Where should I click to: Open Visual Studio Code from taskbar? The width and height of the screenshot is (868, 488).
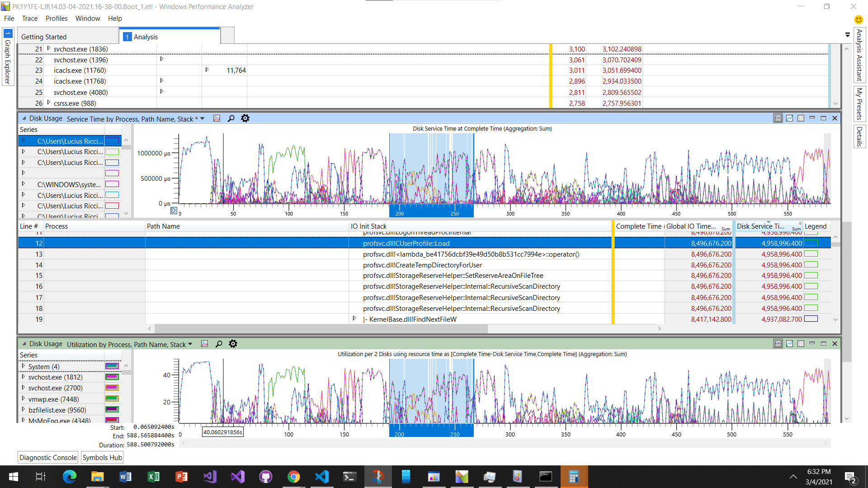click(x=322, y=477)
